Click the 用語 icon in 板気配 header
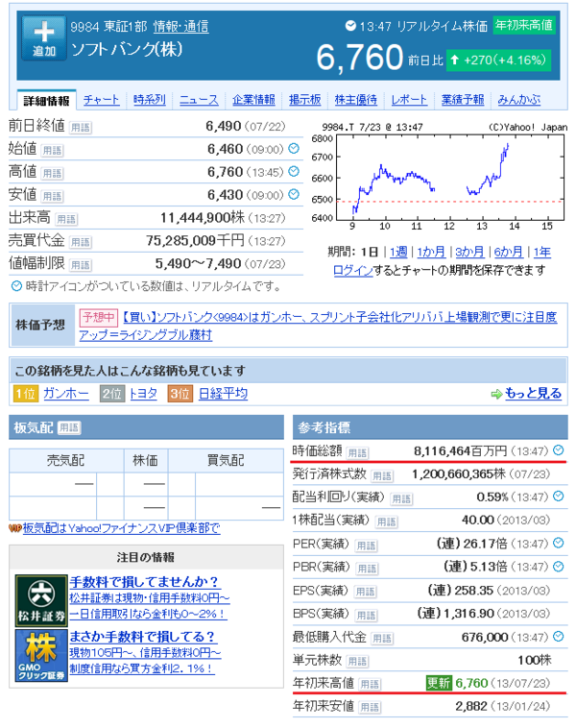 (69, 427)
